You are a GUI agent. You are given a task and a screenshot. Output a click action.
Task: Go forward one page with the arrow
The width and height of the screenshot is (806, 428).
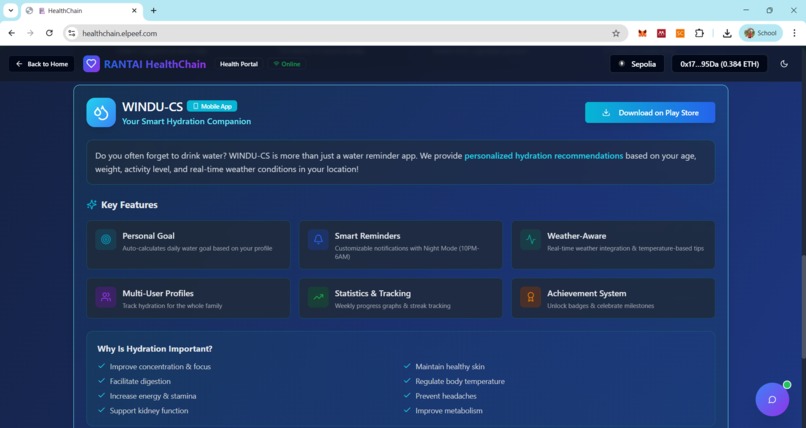pos(30,33)
